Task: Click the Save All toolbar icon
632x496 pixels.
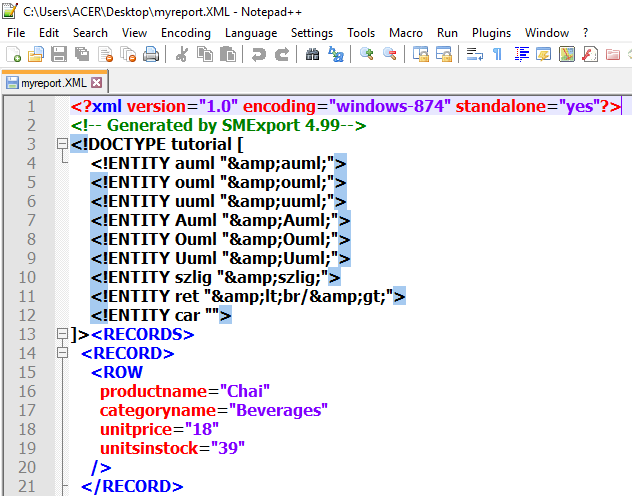Action: pos(80,54)
